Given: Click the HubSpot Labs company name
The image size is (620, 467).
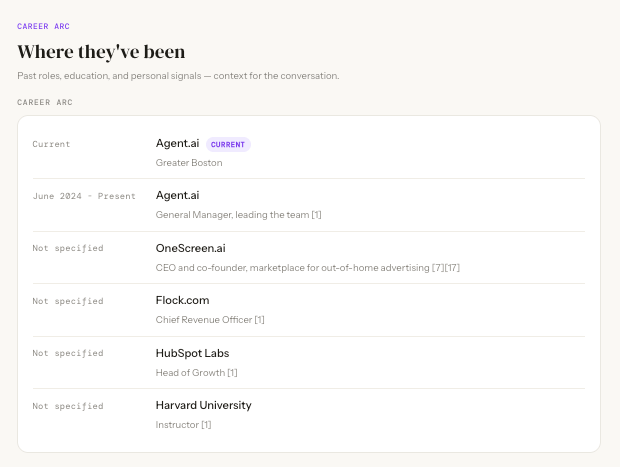Looking at the screenshot, I should (x=193, y=353).
